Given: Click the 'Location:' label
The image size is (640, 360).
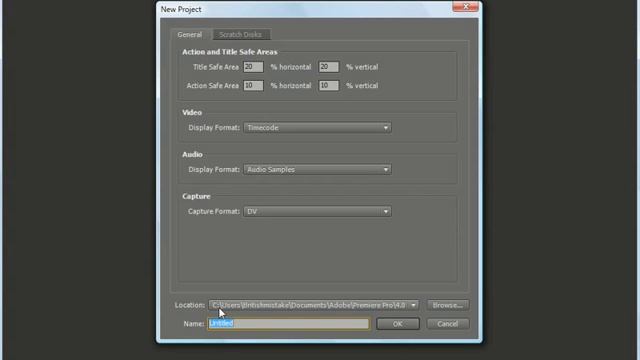Looking at the screenshot, I should point(189,305).
